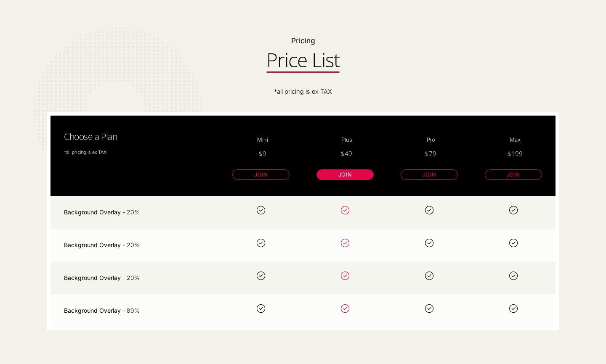The width and height of the screenshot is (606, 364).
Task: Click the Background Overlay - 80% row label
Action: coord(101,311)
